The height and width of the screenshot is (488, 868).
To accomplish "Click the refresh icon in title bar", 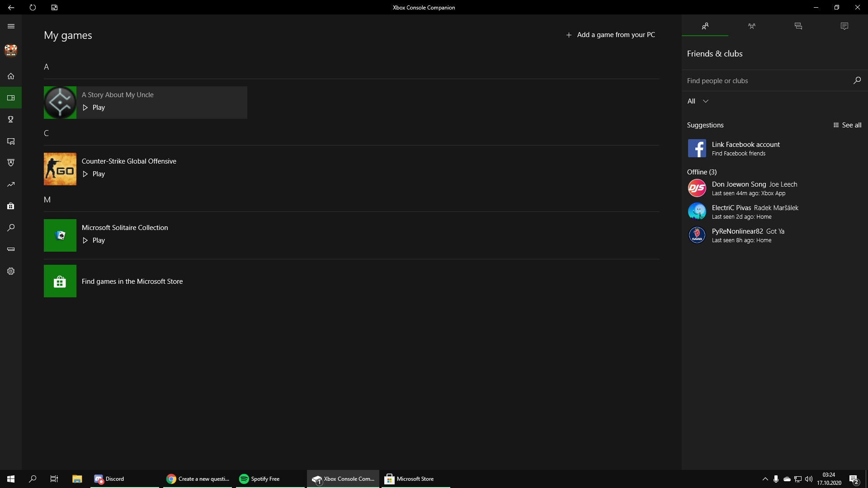I will pyautogui.click(x=33, y=7).
